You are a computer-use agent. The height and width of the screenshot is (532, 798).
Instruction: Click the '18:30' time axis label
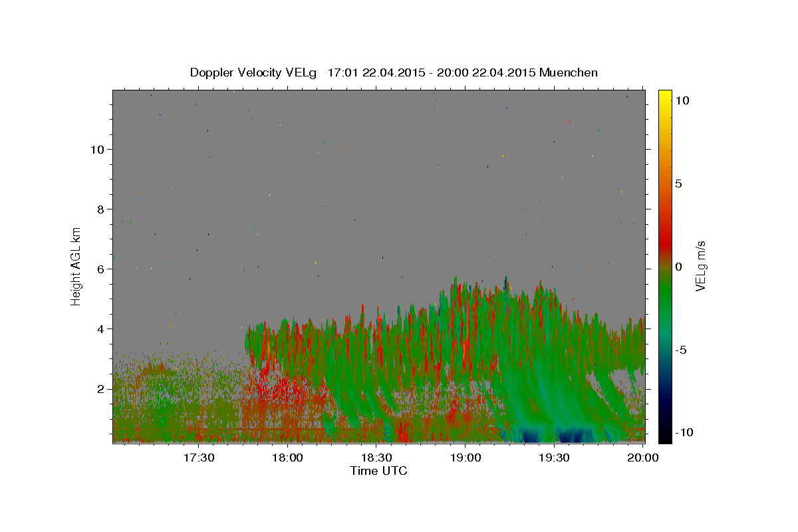377,458
